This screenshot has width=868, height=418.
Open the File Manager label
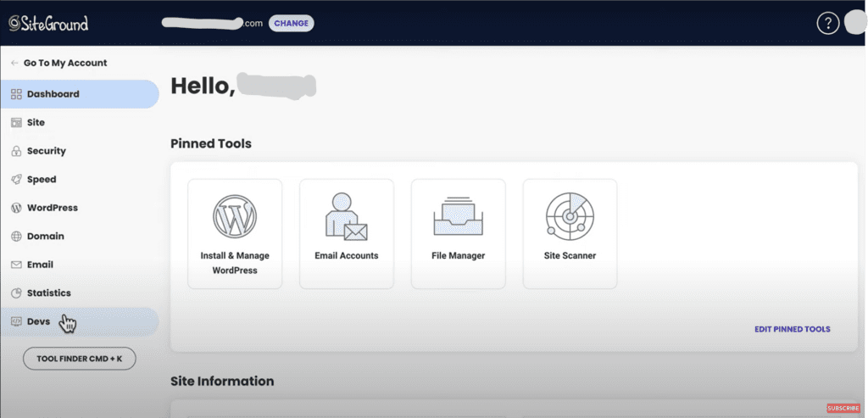pyautogui.click(x=459, y=256)
